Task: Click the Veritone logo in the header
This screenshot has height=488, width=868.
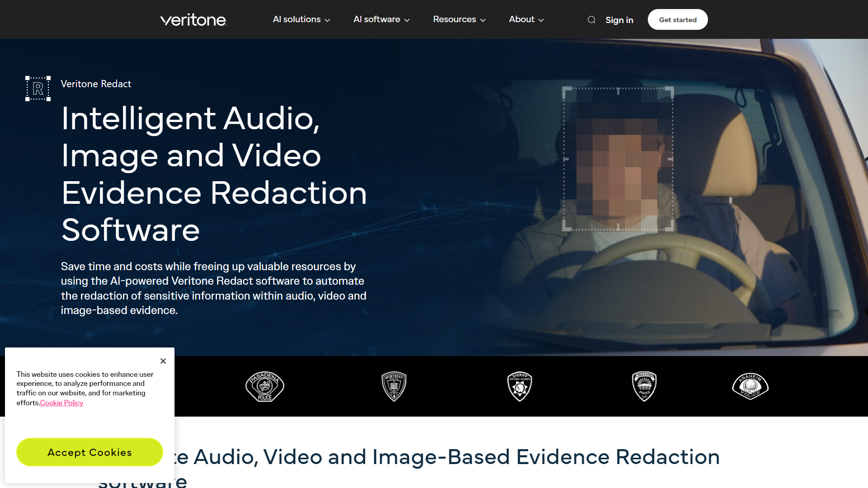Action: point(193,19)
